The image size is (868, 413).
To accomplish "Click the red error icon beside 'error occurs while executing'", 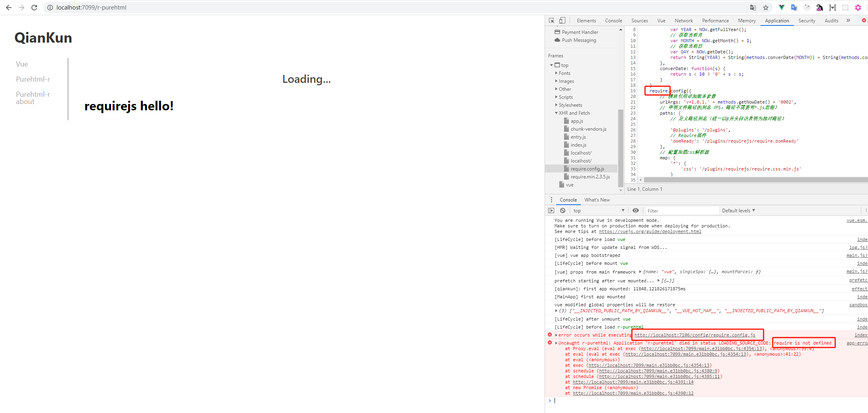I will pyautogui.click(x=550, y=335).
